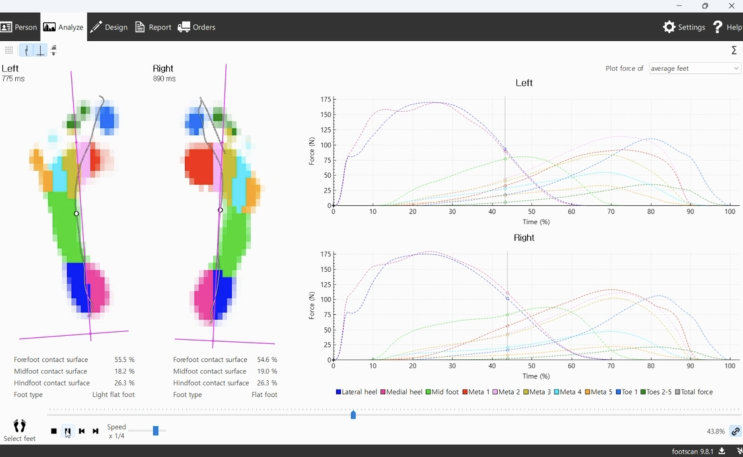Open the Help menu
The height and width of the screenshot is (457, 743).
[727, 27]
